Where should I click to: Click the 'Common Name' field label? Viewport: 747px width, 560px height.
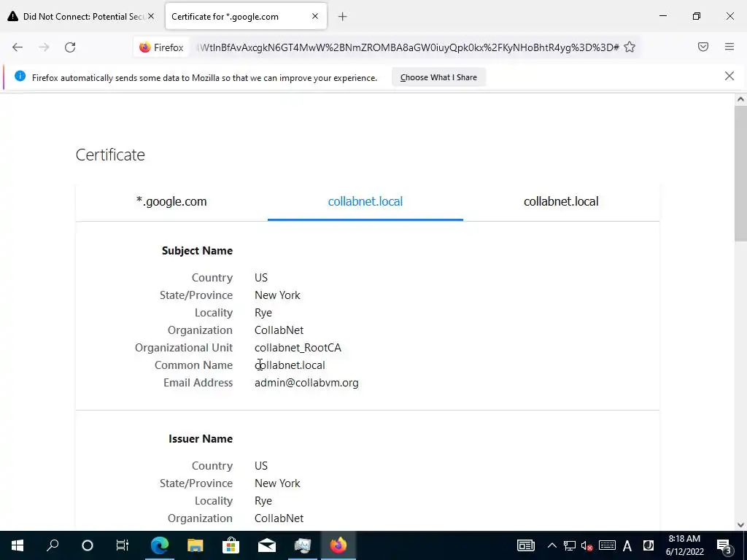click(x=193, y=365)
